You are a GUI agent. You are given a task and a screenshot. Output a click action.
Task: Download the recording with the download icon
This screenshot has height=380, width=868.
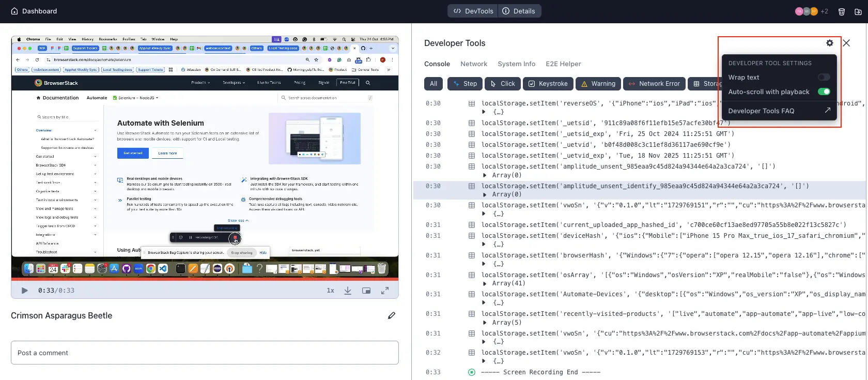pyautogui.click(x=348, y=291)
